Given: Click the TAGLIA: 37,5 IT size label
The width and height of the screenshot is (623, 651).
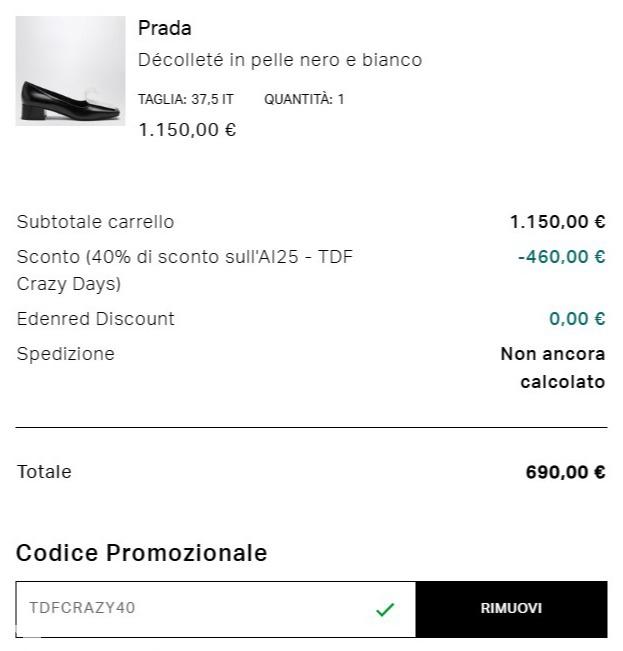Looking at the screenshot, I should (x=186, y=100).
